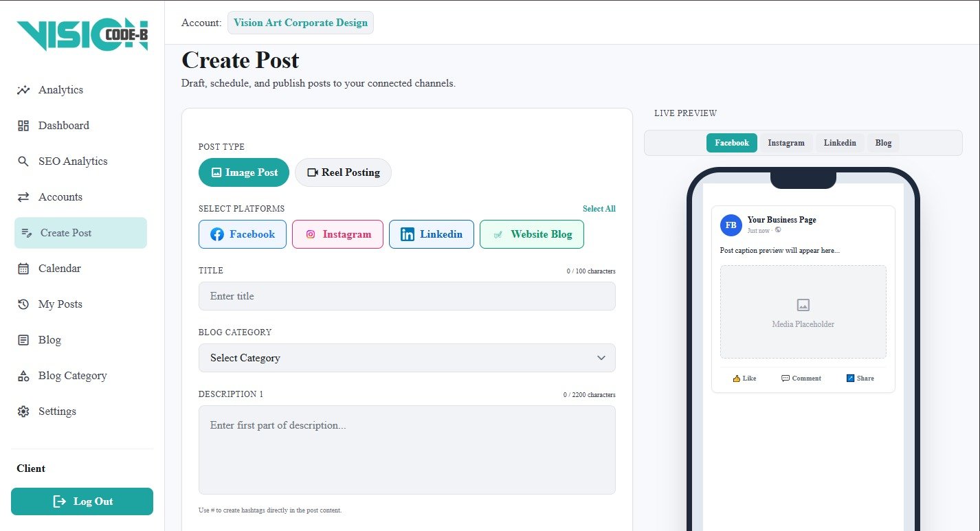
Task: Click Like in the Facebook preview
Action: click(744, 379)
